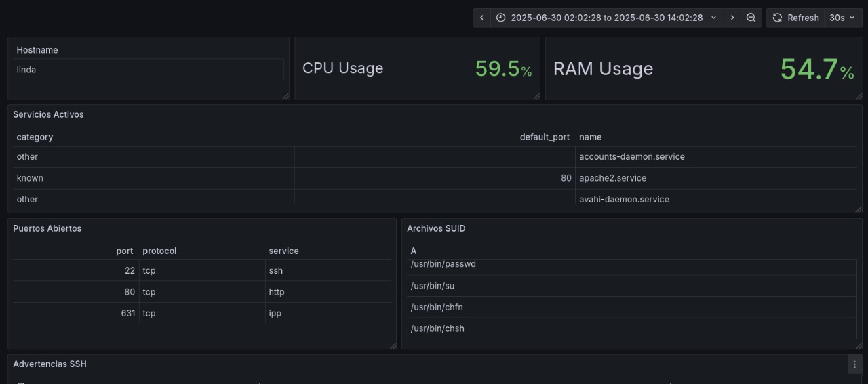Select the apache2.service table cell

[612, 178]
